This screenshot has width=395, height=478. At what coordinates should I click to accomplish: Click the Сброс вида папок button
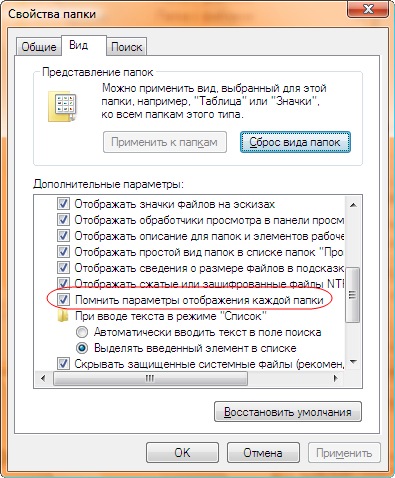click(295, 142)
